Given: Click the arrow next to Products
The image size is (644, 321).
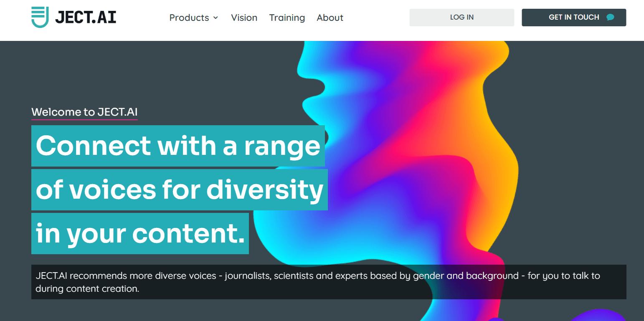Looking at the screenshot, I should click(216, 18).
